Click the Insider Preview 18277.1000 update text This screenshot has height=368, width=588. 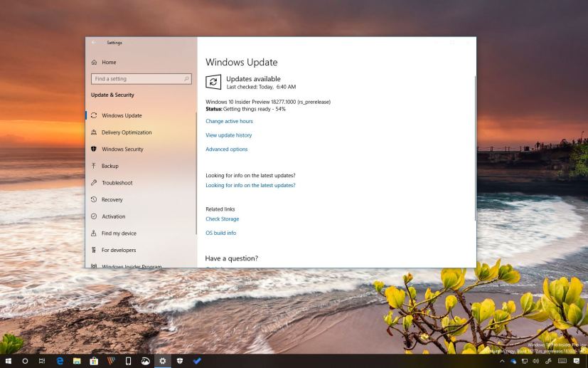tap(268, 102)
